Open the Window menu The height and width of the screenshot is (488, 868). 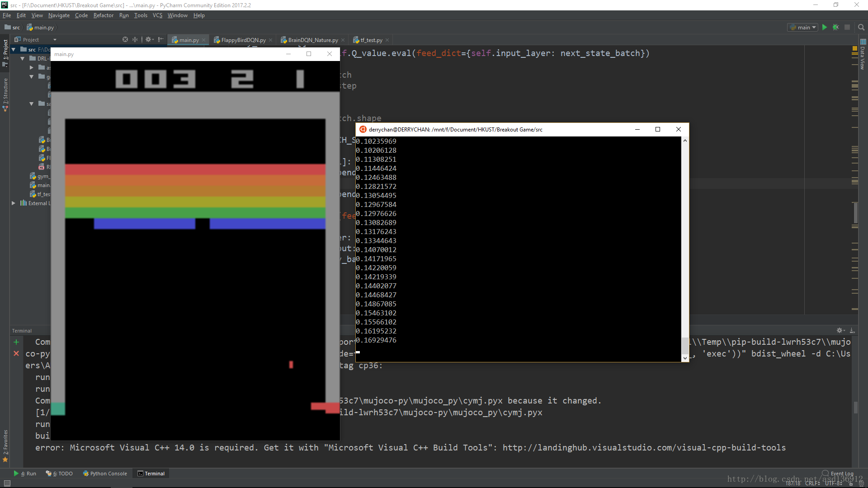pyautogui.click(x=178, y=15)
